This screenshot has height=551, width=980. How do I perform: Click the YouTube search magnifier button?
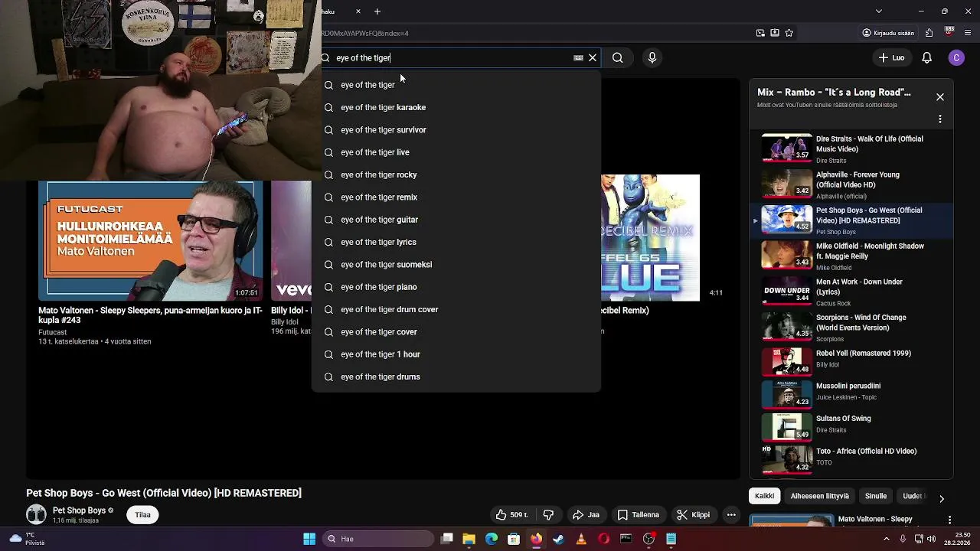pos(617,57)
